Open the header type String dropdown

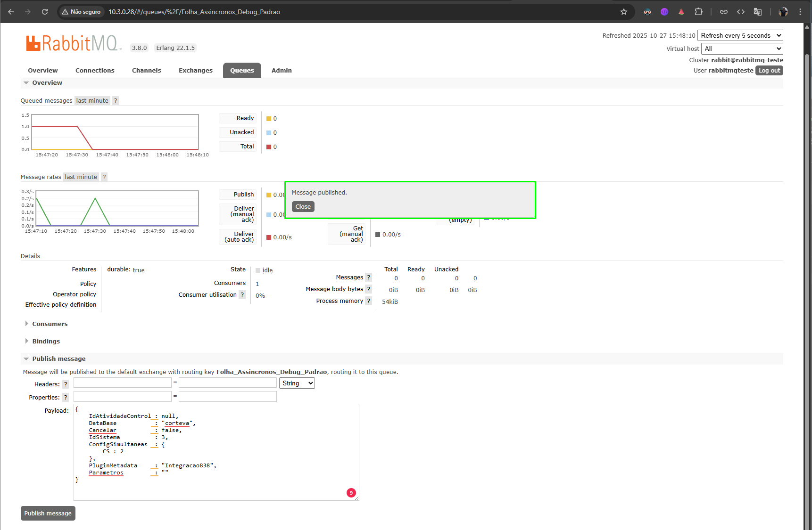(x=297, y=383)
